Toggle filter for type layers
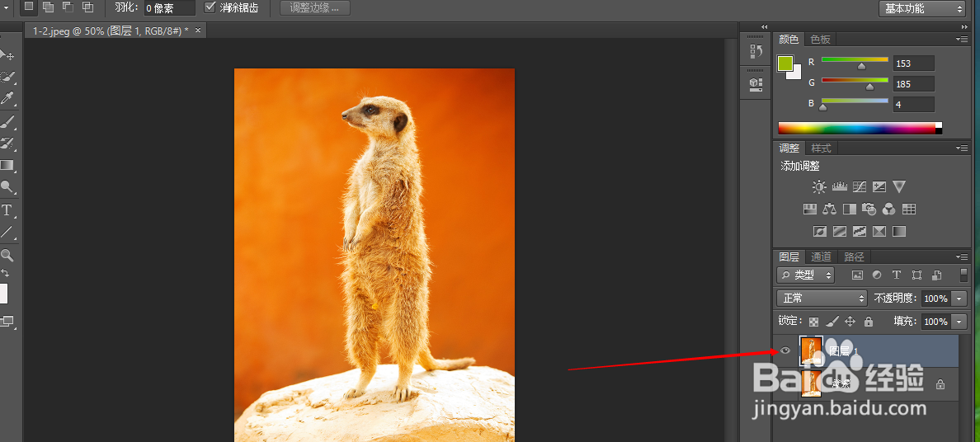Screen dimensions: 980x442 pos(896,275)
